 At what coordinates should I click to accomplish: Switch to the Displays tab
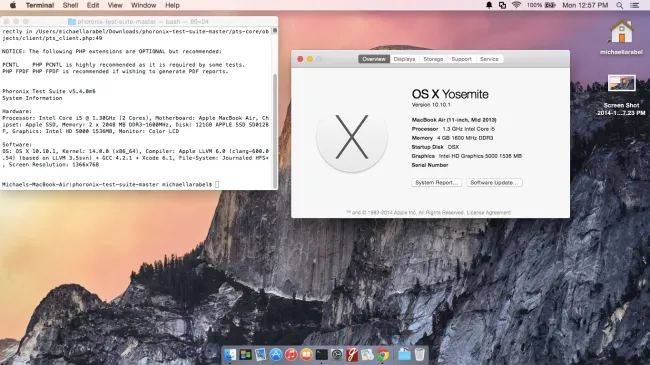coord(404,59)
